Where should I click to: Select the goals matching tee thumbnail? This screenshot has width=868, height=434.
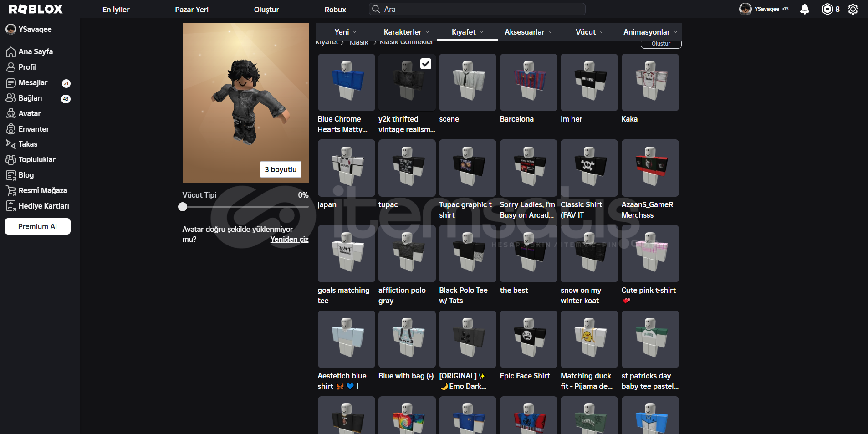point(346,254)
